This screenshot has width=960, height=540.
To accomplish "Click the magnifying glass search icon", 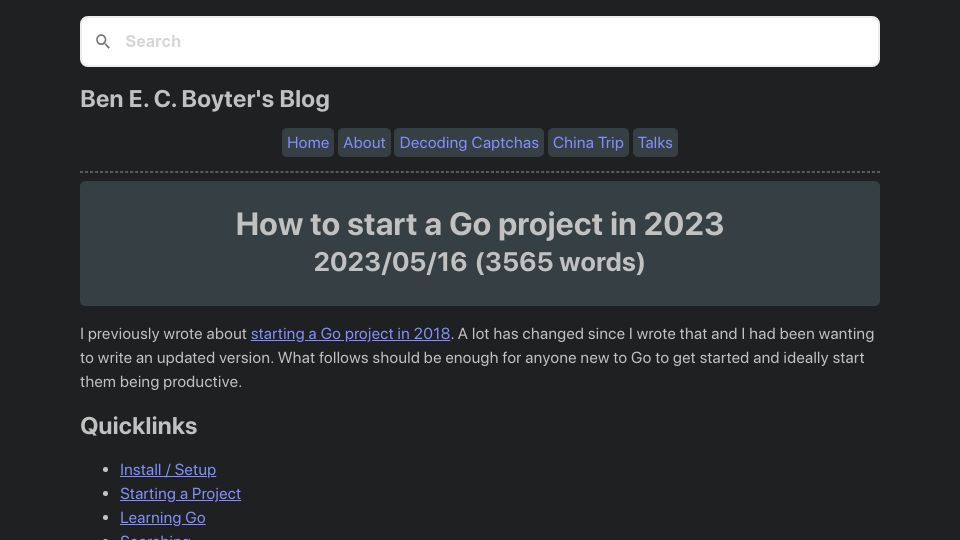I will (103, 42).
